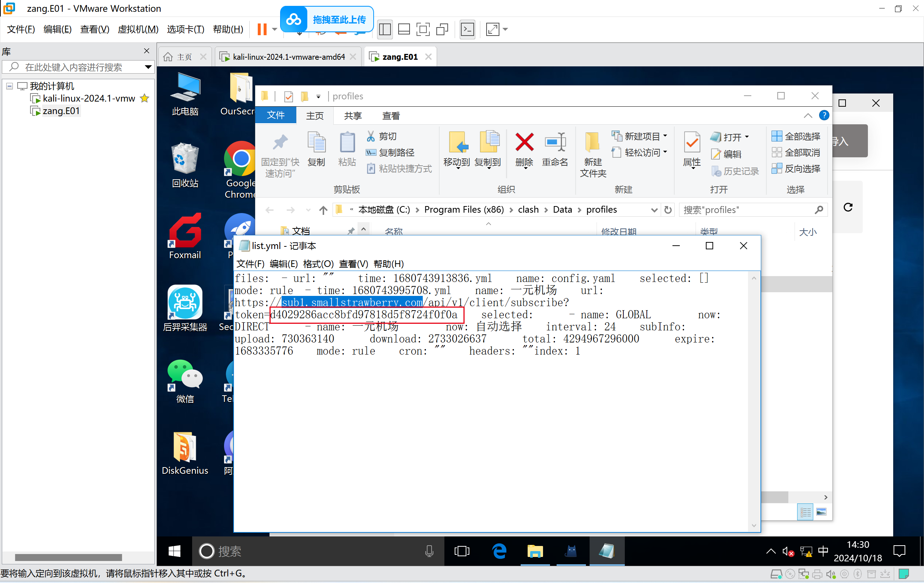
Task: Click 全部选择 button
Action: tap(796, 136)
